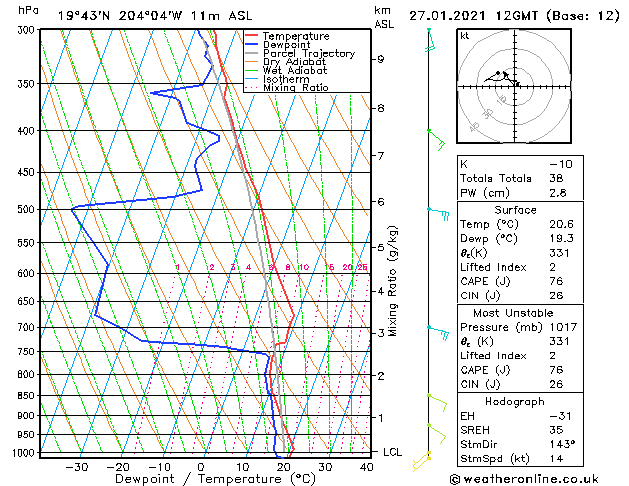This screenshot has width=629, height=486.
Task: Click the date '27.01.2021 12GMT' header
Action: coord(473,16)
